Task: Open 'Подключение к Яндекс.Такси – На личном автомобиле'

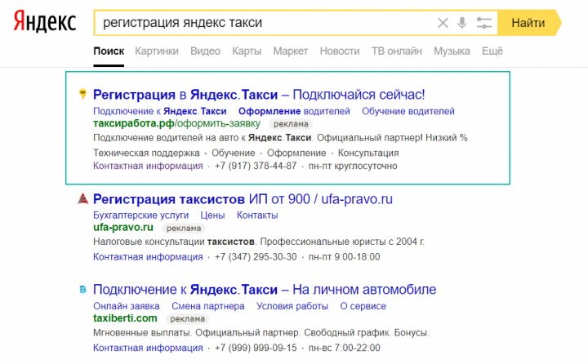Action: [265, 290]
